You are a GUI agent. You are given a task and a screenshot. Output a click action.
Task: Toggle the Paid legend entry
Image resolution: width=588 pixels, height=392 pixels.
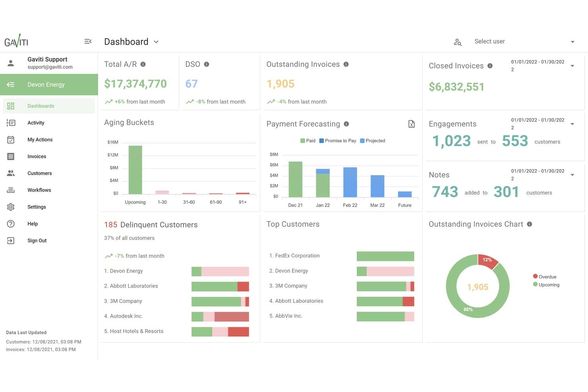pos(308,141)
